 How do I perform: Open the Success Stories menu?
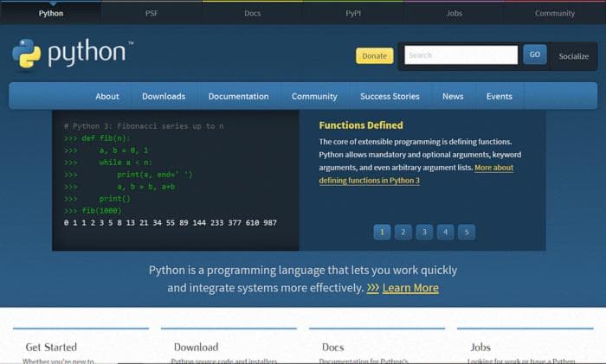(x=390, y=96)
